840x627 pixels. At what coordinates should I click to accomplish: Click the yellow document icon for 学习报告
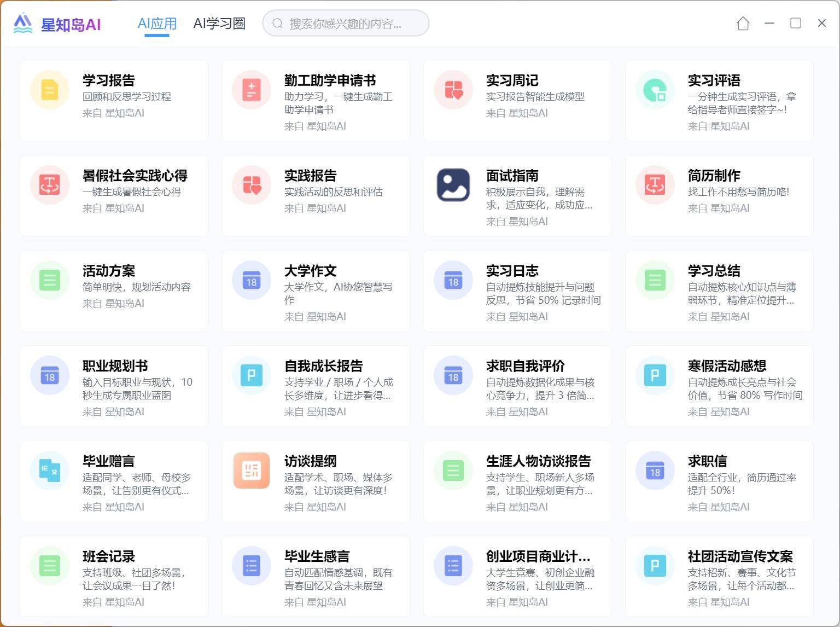(x=50, y=90)
